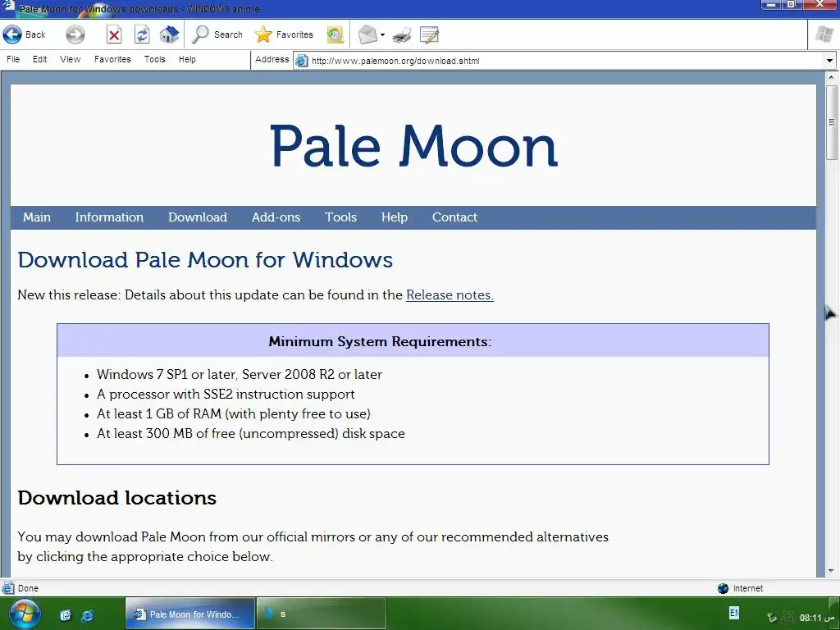Screen dimensions: 840x630
Task: Go to the Home page icon
Action: point(169,34)
